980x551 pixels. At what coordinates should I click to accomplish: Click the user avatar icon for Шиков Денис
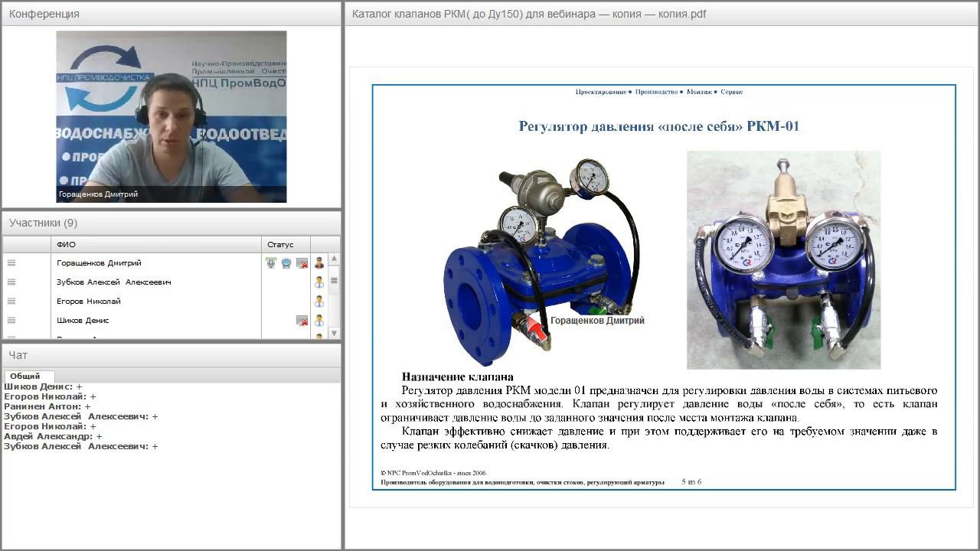[x=319, y=320]
